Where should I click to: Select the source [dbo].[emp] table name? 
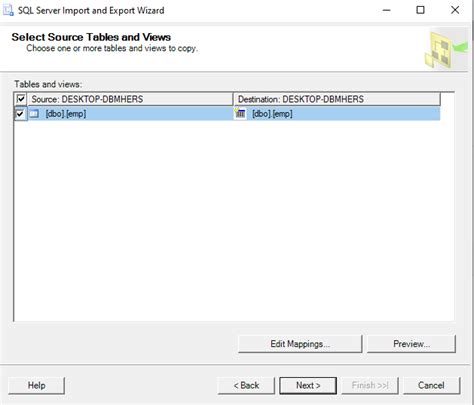[x=66, y=114]
